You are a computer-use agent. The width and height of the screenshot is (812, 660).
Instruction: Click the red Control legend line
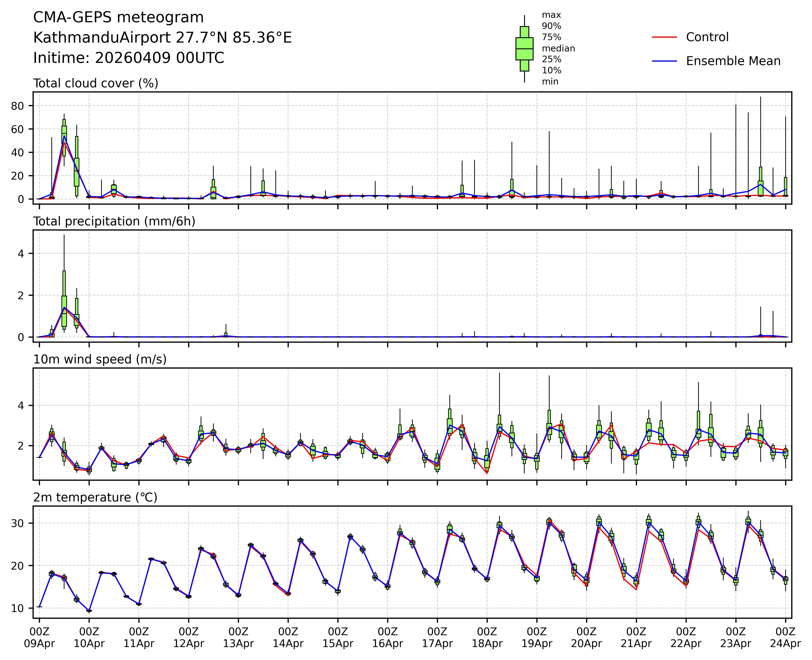[664, 37]
